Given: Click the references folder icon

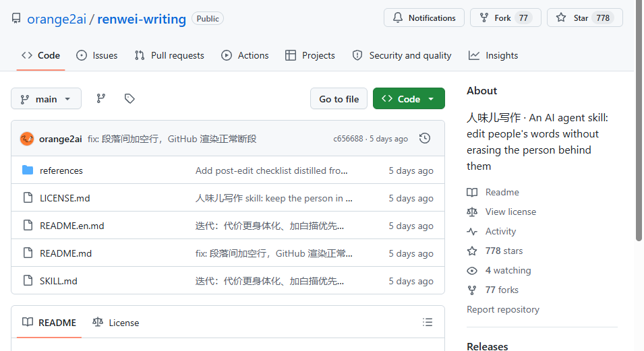Looking at the screenshot, I should pos(28,170).
